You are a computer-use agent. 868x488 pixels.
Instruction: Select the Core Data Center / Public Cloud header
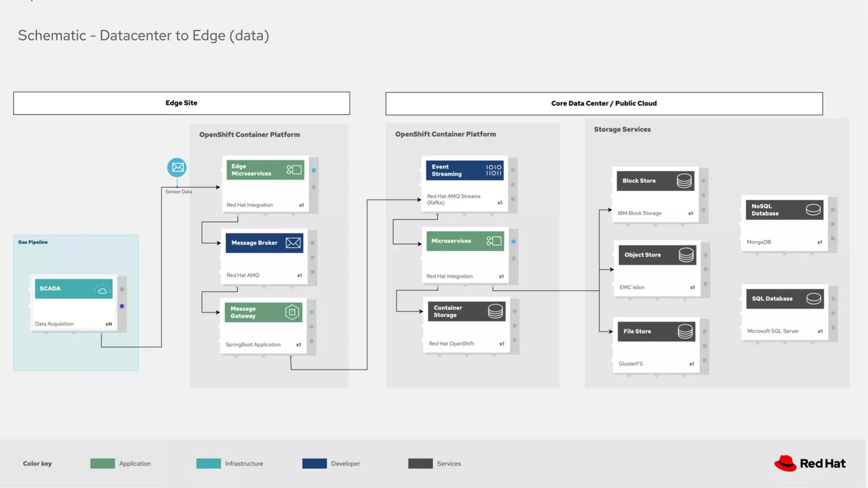click(604, 104)
